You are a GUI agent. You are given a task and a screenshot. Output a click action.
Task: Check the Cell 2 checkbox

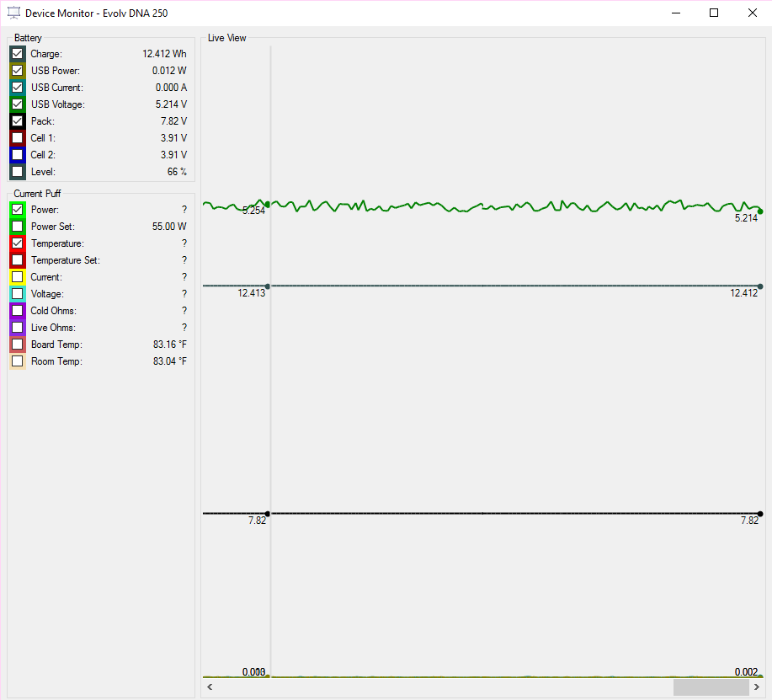pos(18,155)
